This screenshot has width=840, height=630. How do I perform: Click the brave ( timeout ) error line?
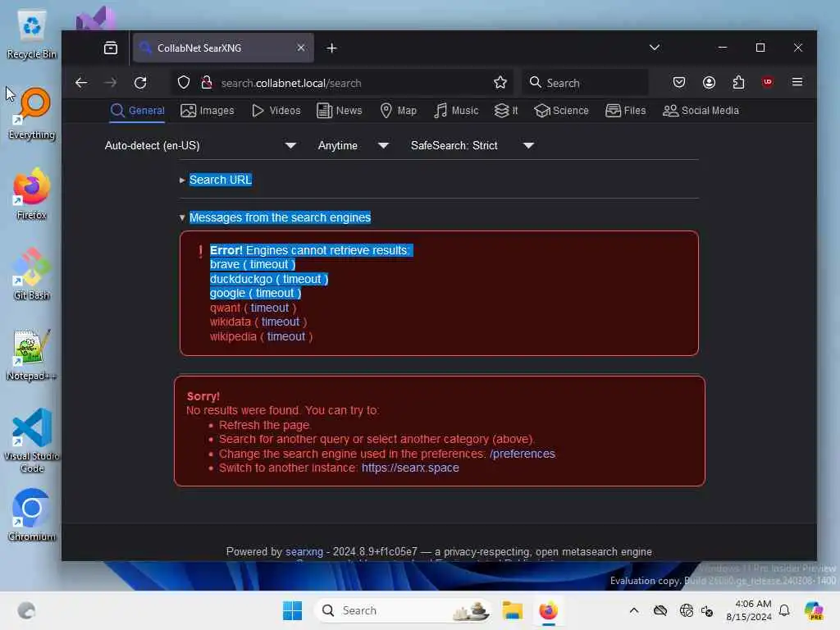point(253,265)
